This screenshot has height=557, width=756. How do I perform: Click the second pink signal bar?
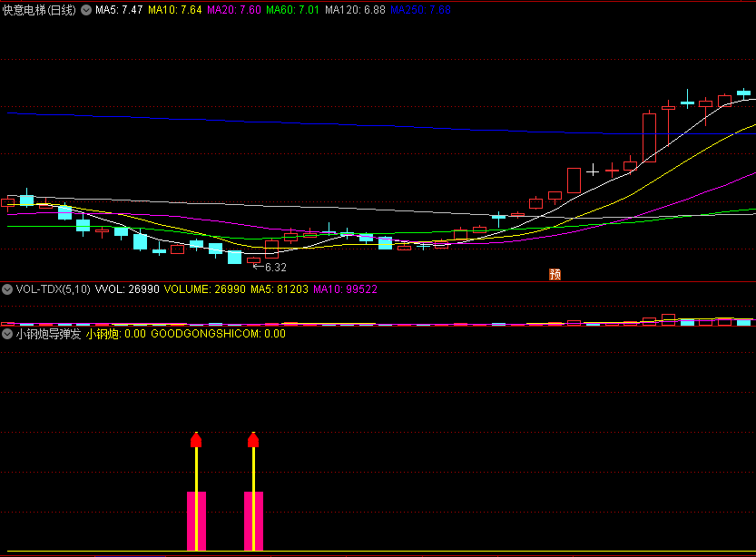click(x=253, y=521)
